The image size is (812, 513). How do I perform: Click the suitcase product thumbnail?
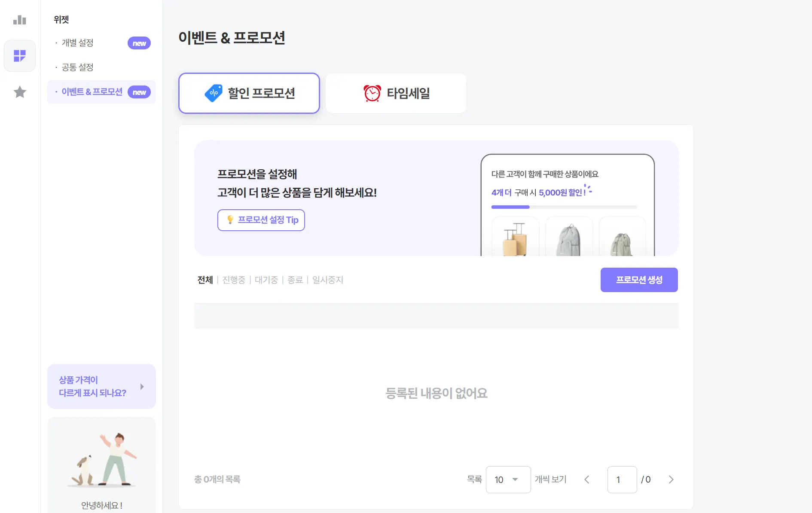pos(515,237)
